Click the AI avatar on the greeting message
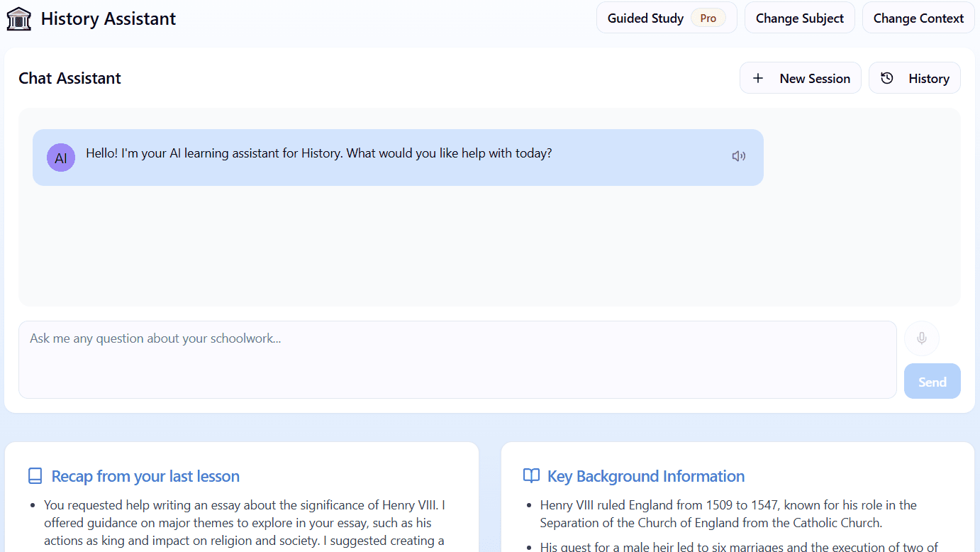 pos(61,157)
